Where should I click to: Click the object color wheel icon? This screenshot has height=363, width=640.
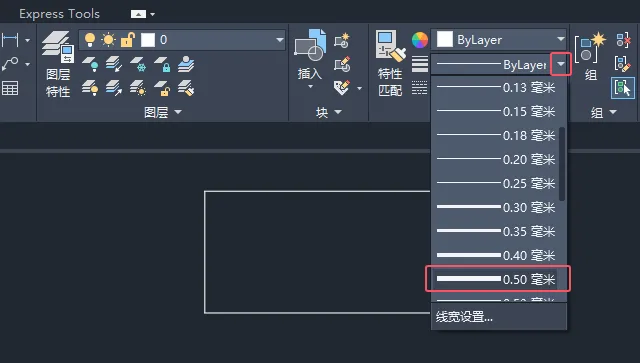420,40
